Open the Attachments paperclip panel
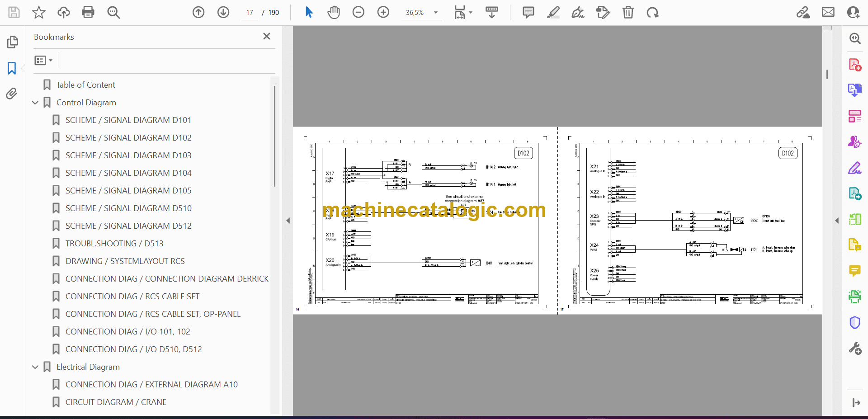Screen dimensions: 868x419 pos(12,94)
